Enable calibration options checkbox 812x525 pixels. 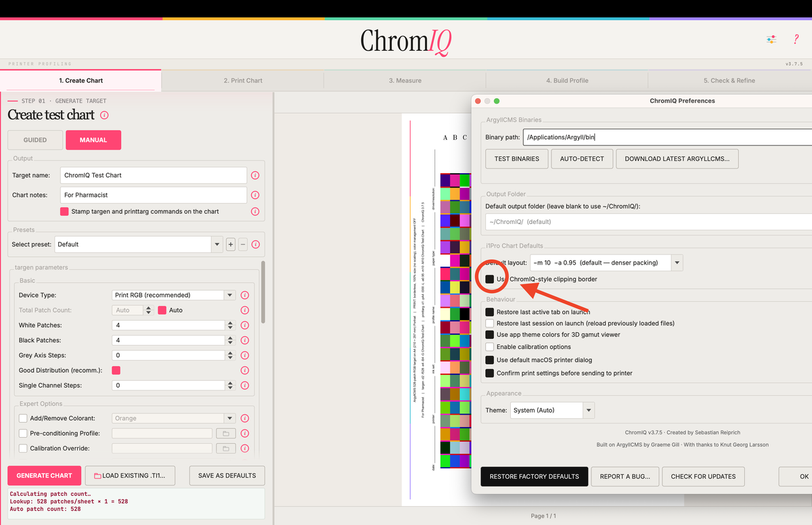coord(489,347)
